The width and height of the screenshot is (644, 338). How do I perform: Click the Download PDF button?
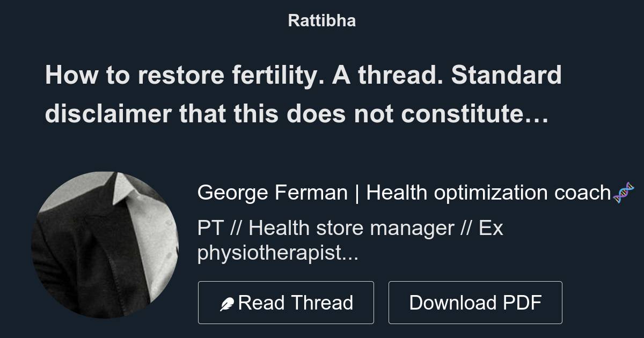coord(475,302)
